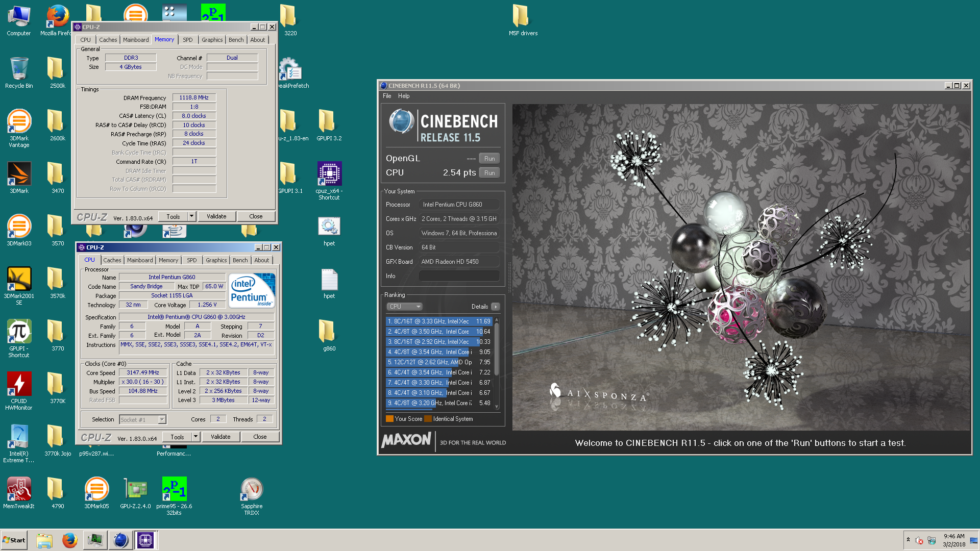Open the GPU-Z.2.4.0 desktop icon
This screenshot has width=980, height=551.
[x=135, y=493]
